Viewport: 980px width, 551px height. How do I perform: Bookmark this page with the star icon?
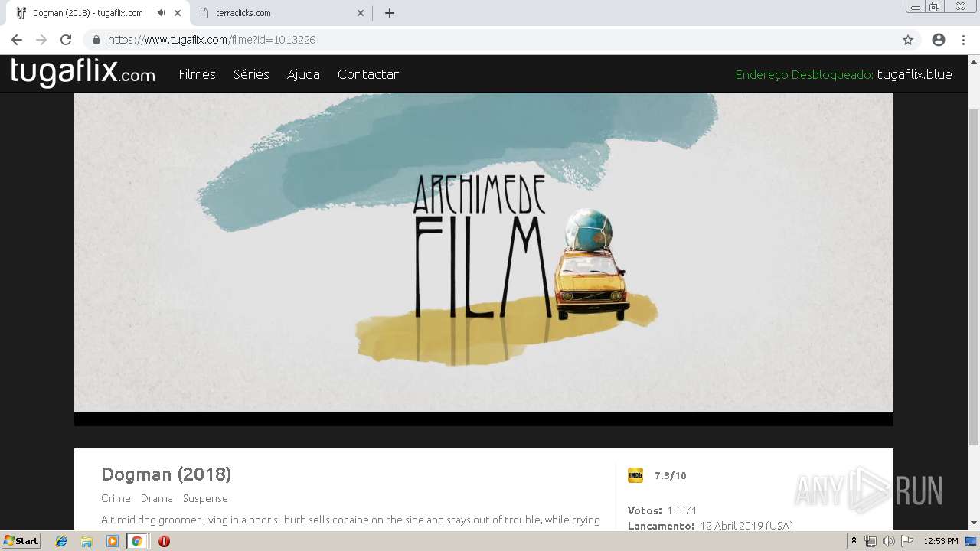tap(908, 40)
